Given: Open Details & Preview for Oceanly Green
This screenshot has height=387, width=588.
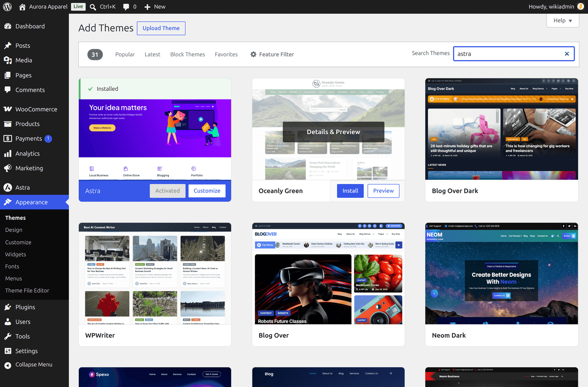Looking at the screenshot, I should [x=334, y=132].
